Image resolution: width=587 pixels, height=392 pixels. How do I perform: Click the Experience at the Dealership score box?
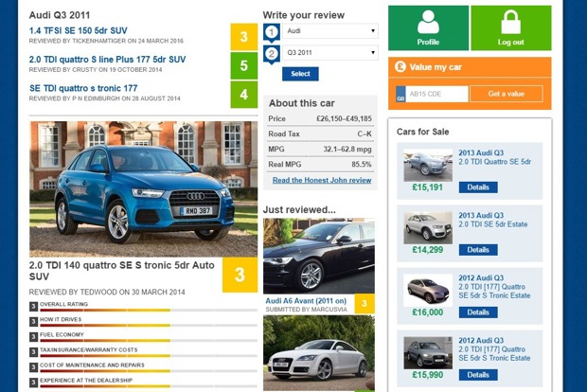(x=33, y=383)
